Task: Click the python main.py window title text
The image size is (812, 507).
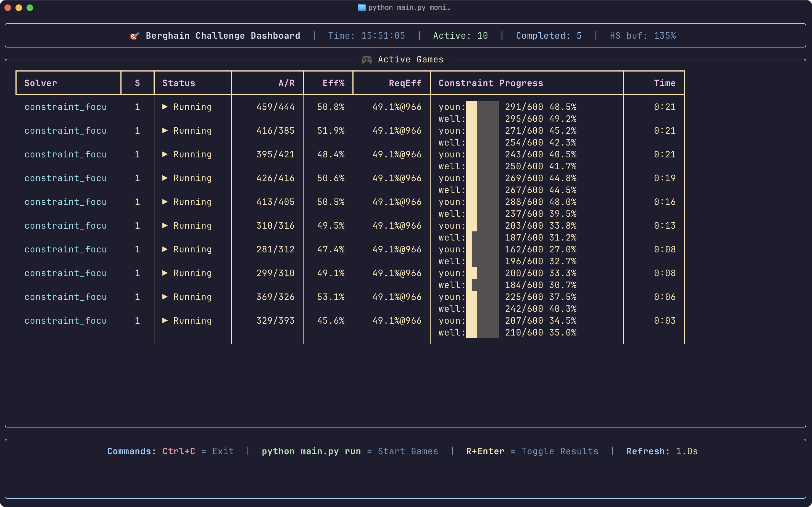Action: click(409, 7)
